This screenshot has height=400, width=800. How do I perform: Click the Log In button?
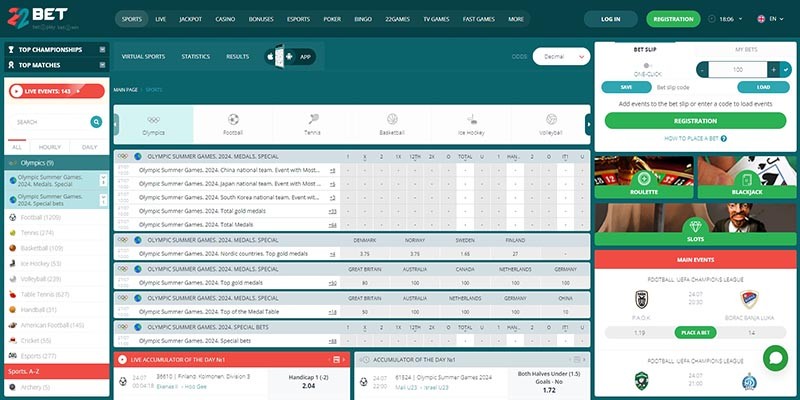[611, 19]
